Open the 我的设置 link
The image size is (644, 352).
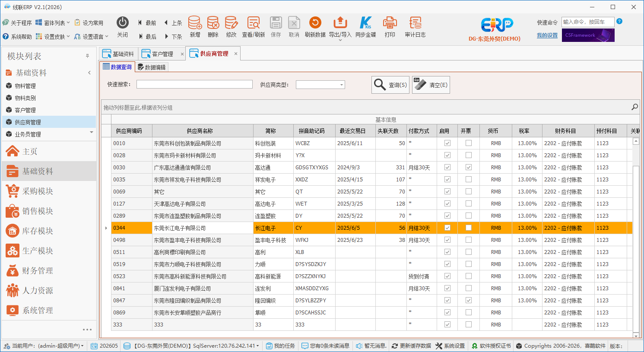tap(547, 35)
